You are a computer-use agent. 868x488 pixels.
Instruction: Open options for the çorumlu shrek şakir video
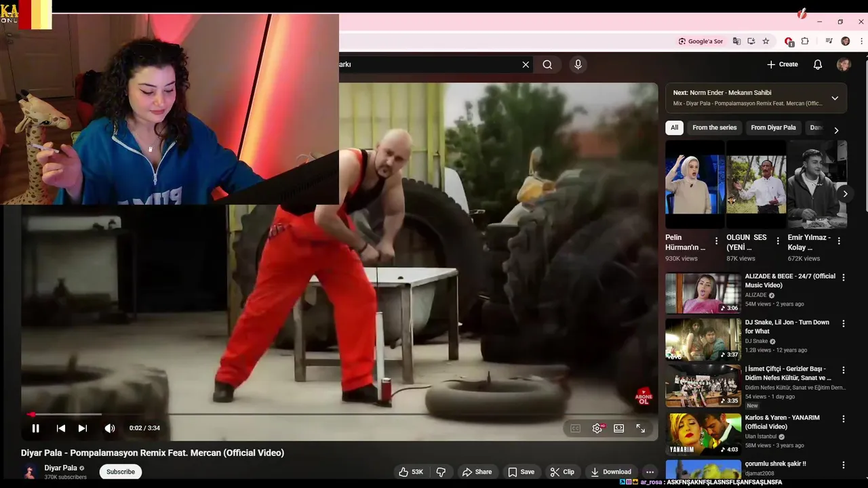[844, 465]
